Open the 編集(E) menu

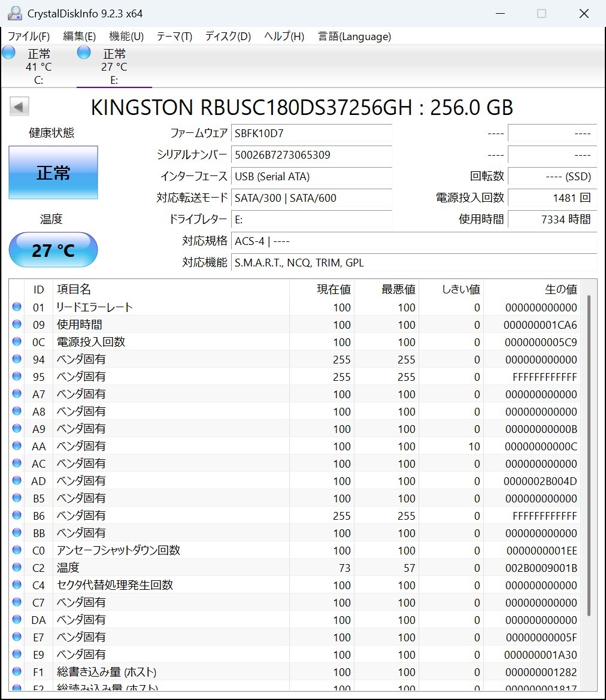coord(80,36)
